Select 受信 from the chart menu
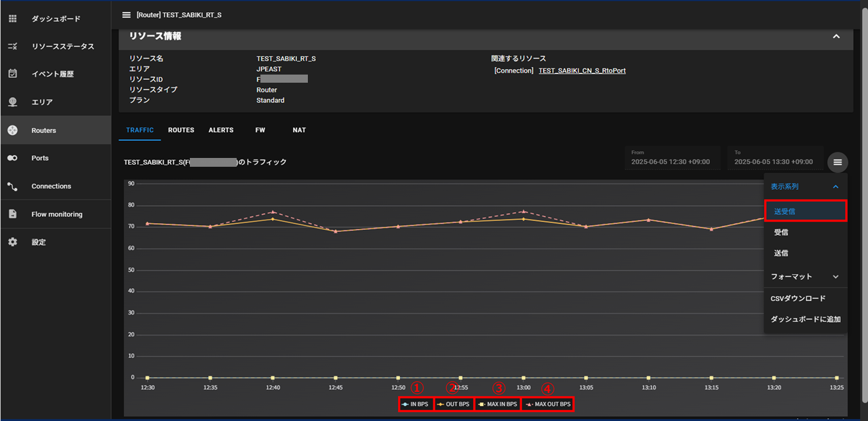Screen dimensions: 868x421 coord(781,233)
